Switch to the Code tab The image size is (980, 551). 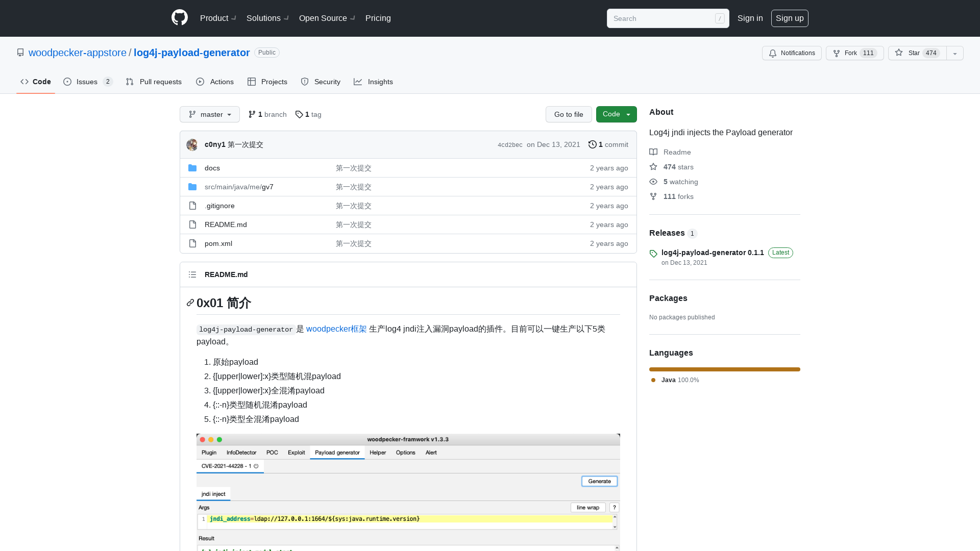[36, 82]
